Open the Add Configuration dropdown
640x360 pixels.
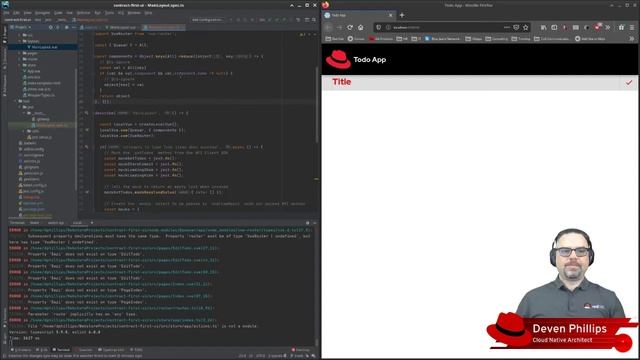point(207,20)
